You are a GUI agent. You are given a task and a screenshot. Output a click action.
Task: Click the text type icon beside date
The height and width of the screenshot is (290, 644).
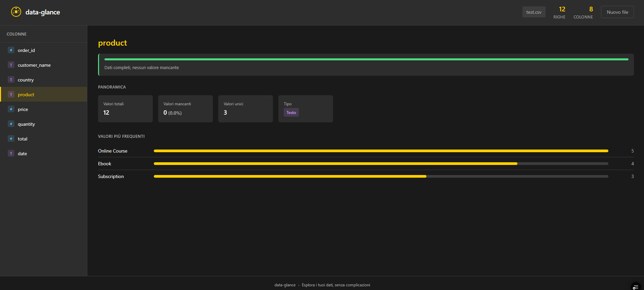(x=11, y=154)
